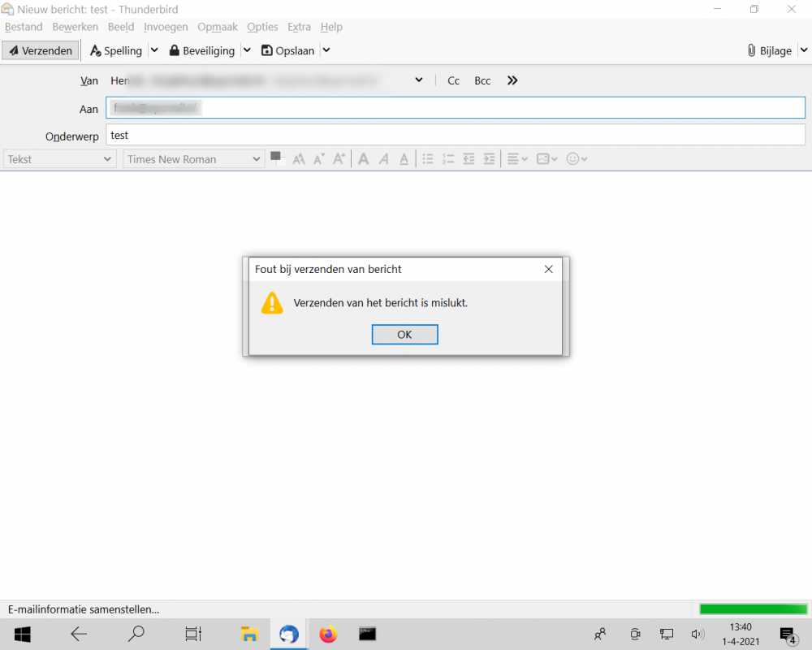Expand the Spelling dropdown arrow
Screen dimensions: 812x650
[154, 50]
